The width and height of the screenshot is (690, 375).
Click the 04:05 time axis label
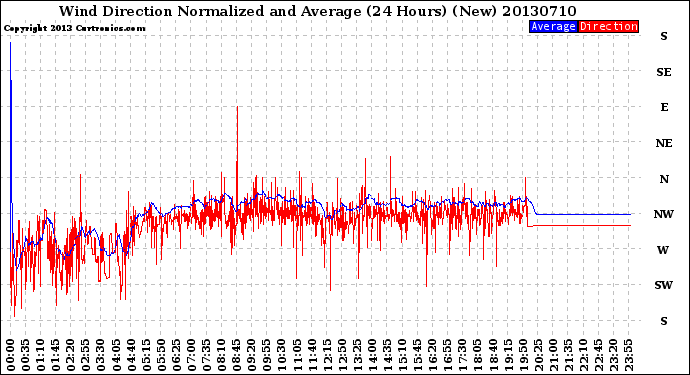(116, 355)
